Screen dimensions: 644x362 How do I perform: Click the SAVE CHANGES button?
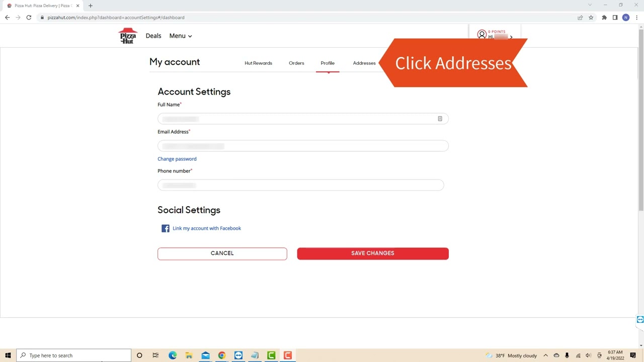click(373, 253)
